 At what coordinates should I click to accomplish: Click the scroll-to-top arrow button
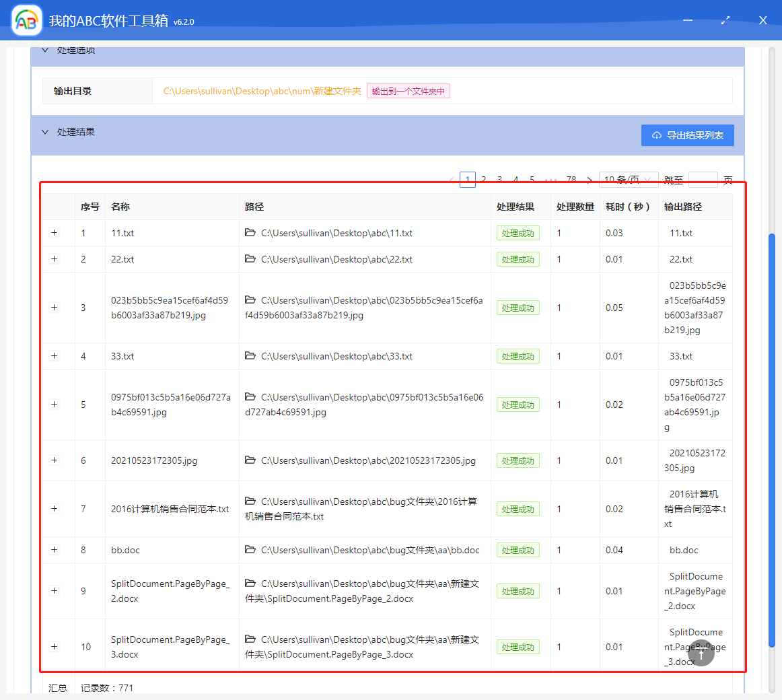coord(701,653)
